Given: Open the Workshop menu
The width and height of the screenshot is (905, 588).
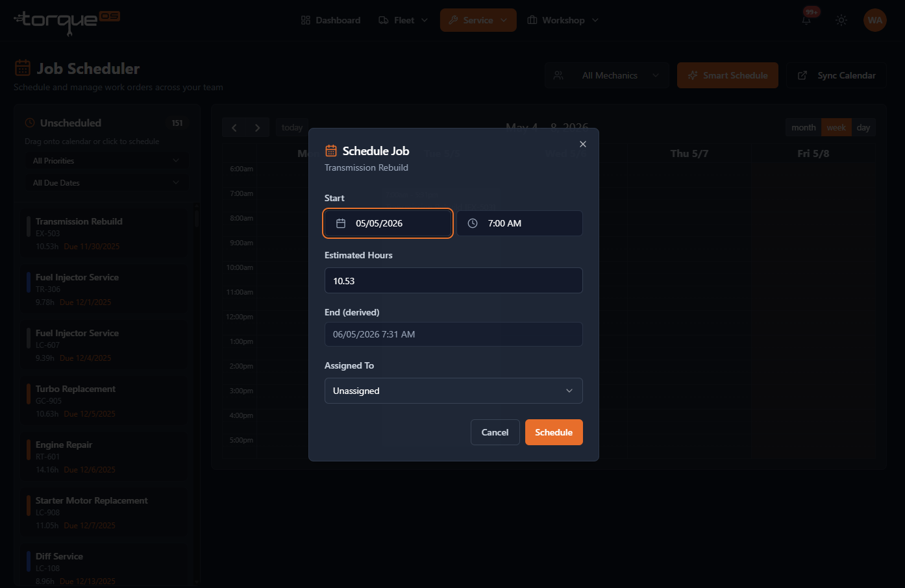Looking at the screenshot, I should [x=563, y=20].
